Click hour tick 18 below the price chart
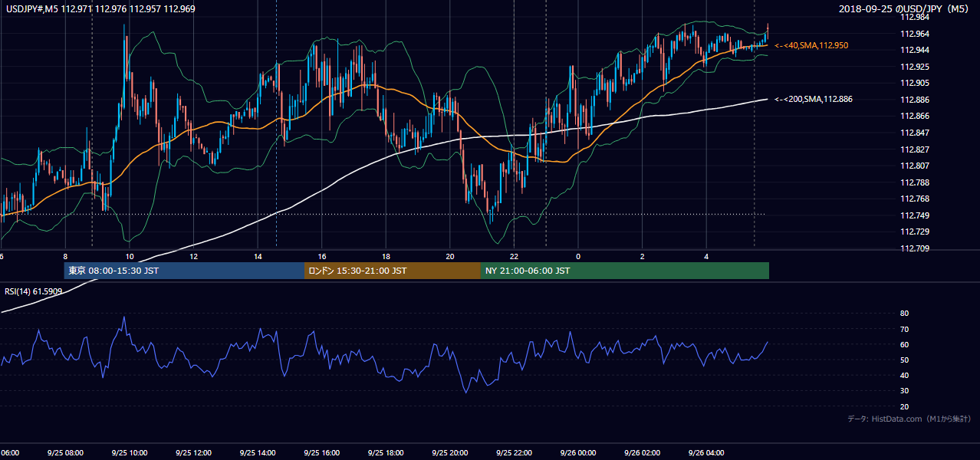 pyautogui.click(x=386, y=257)
